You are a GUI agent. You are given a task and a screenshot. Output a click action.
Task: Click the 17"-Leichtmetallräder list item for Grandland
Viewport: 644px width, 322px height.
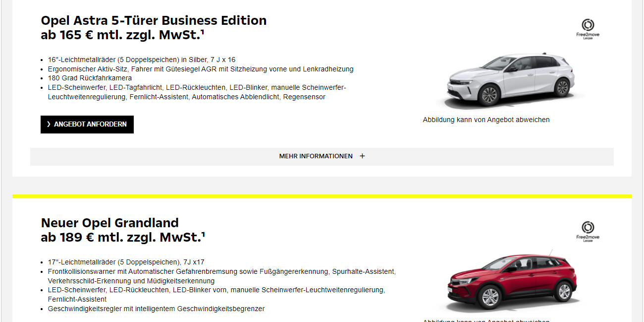tap(126, 262)
